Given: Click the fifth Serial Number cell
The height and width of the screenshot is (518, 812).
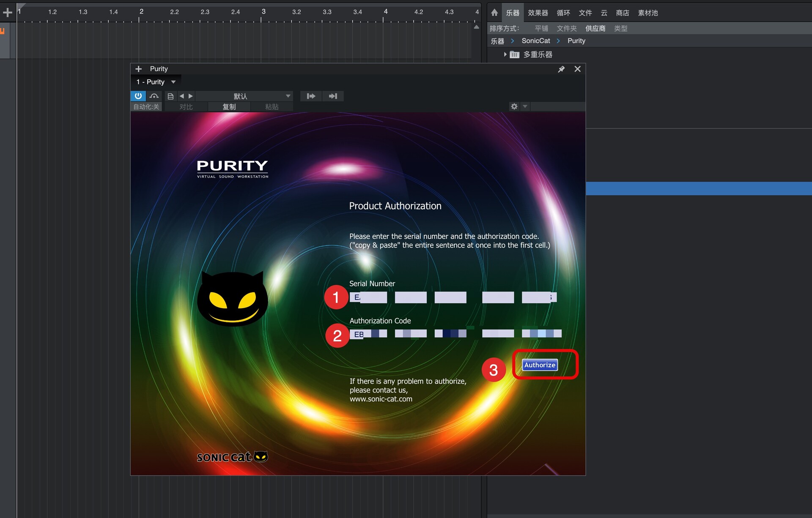Looking at the screenshot, I should [539, 297].
